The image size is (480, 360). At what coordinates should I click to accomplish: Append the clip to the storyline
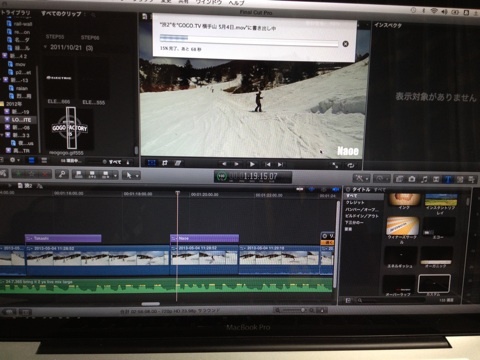[105, 175]
